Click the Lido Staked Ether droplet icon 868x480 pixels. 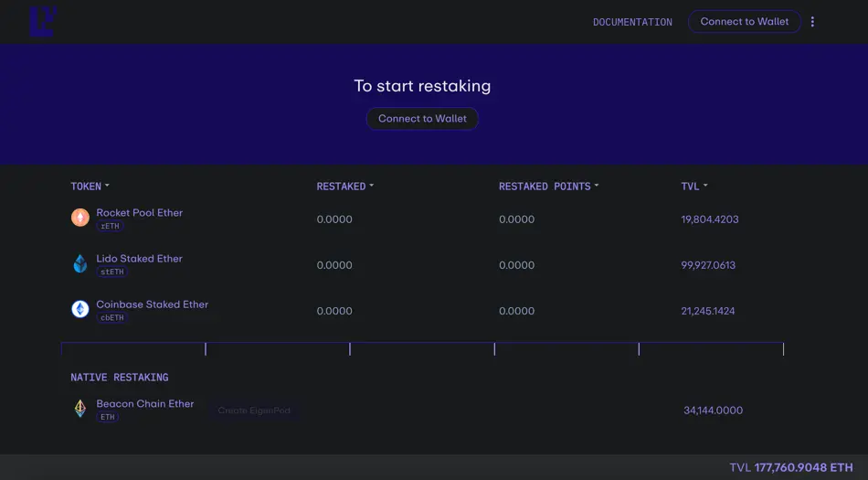pos(80,263)
